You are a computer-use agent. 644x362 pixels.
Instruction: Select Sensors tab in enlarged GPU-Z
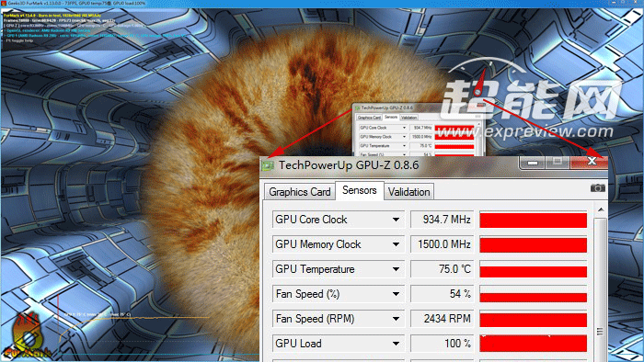(x=360, y=190)
